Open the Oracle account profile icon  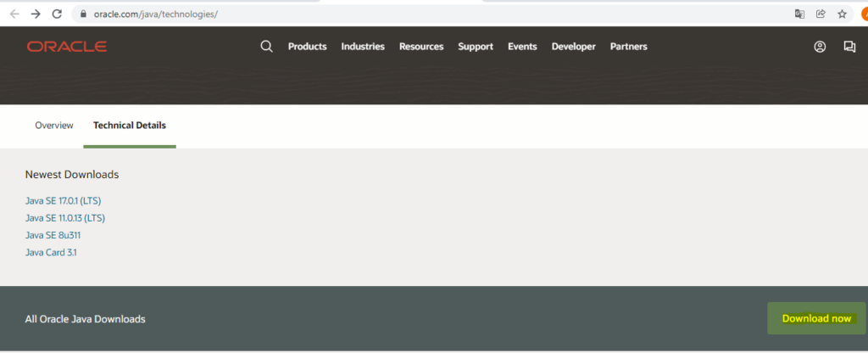pos(820,47)
